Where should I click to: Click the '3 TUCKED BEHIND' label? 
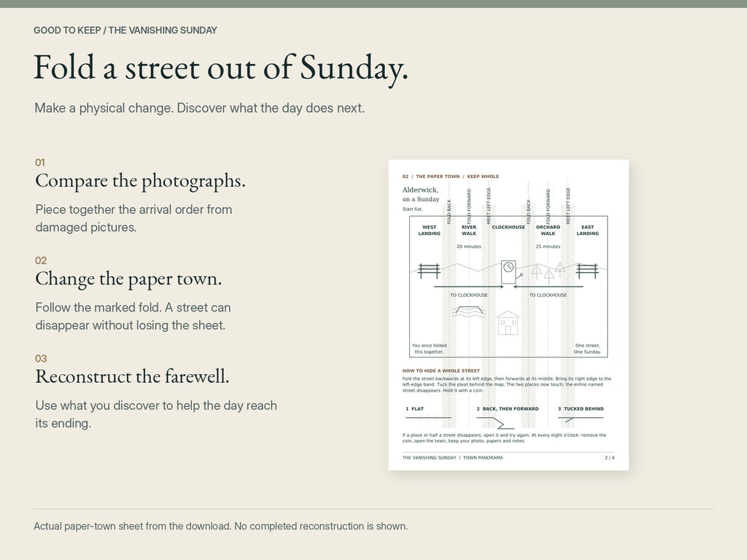(581, 408)
